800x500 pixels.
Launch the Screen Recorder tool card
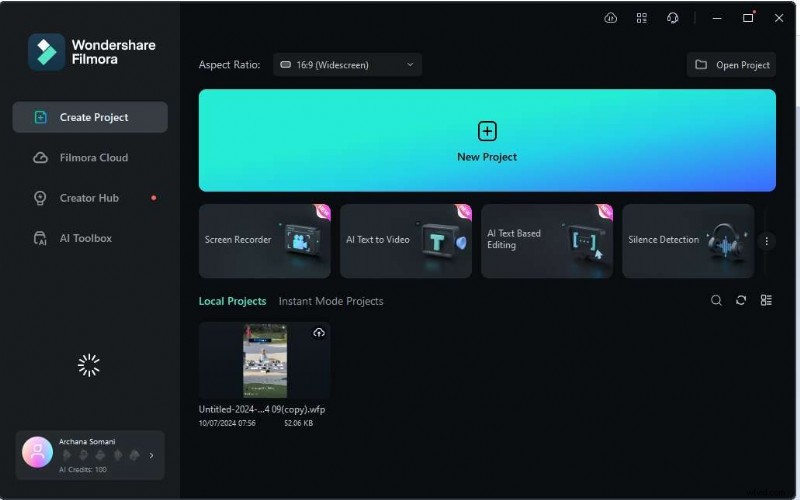click(264, 241)
